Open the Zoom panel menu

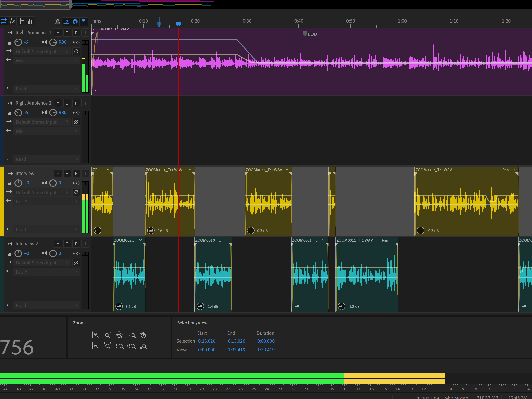[91, 323]
